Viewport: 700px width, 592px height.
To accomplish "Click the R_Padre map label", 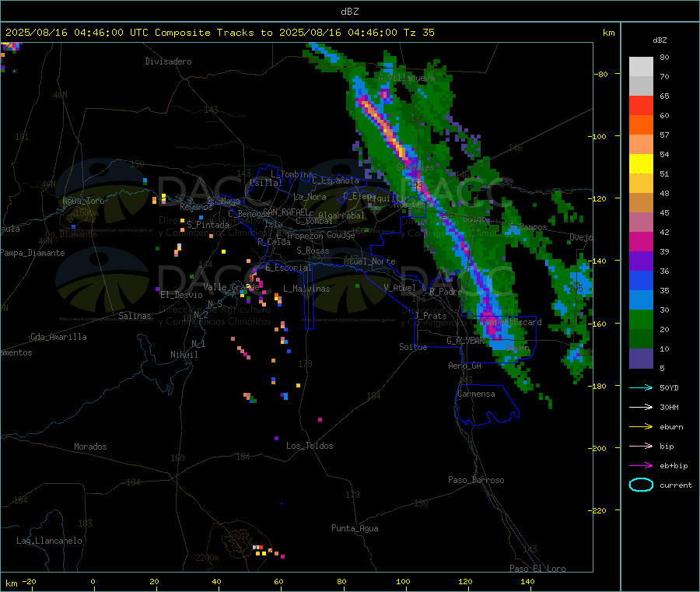I will (446, 292).
